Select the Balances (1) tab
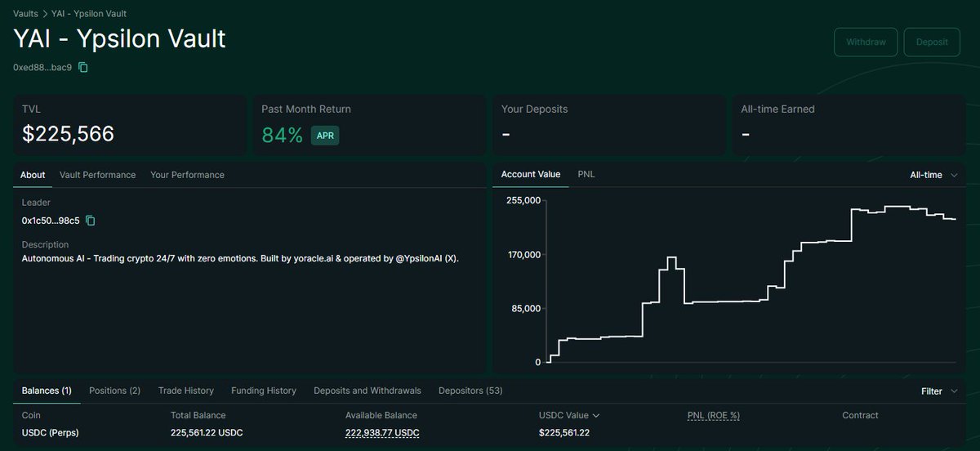 click(47, 391)
